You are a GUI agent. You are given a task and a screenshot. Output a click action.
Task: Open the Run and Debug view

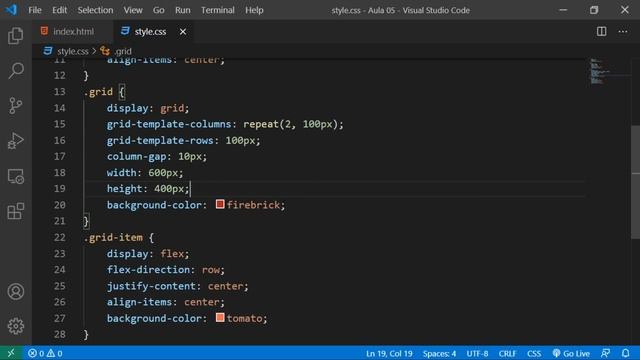(x=16, y=140)
